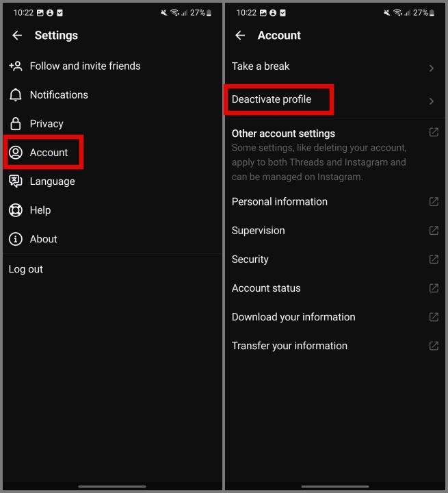
Task: Click the bell icon for Notifications
Action: tap(16, 94)
